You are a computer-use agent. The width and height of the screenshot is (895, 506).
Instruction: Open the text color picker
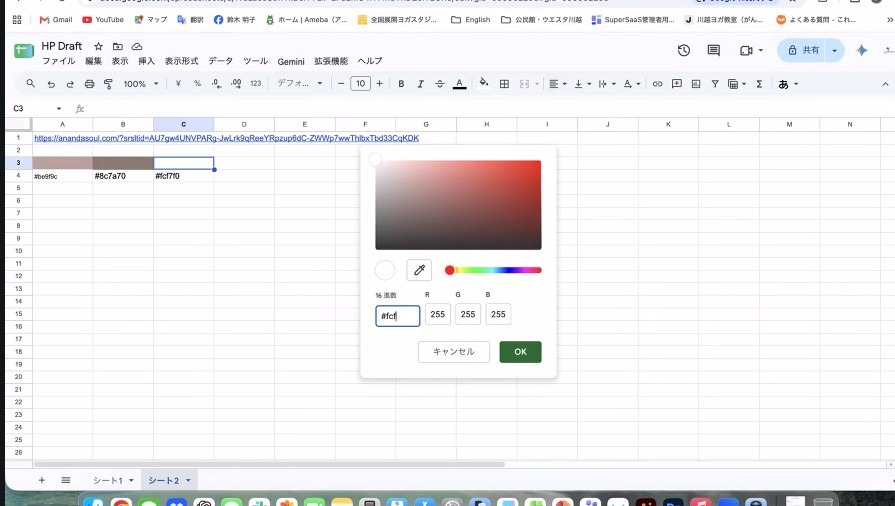click(x=459, y=84)
